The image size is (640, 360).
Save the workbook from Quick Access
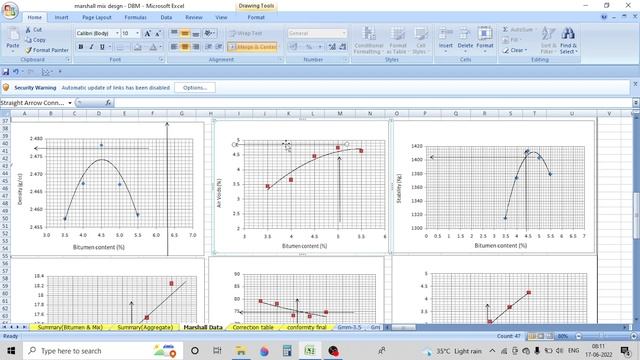point(6,72)
